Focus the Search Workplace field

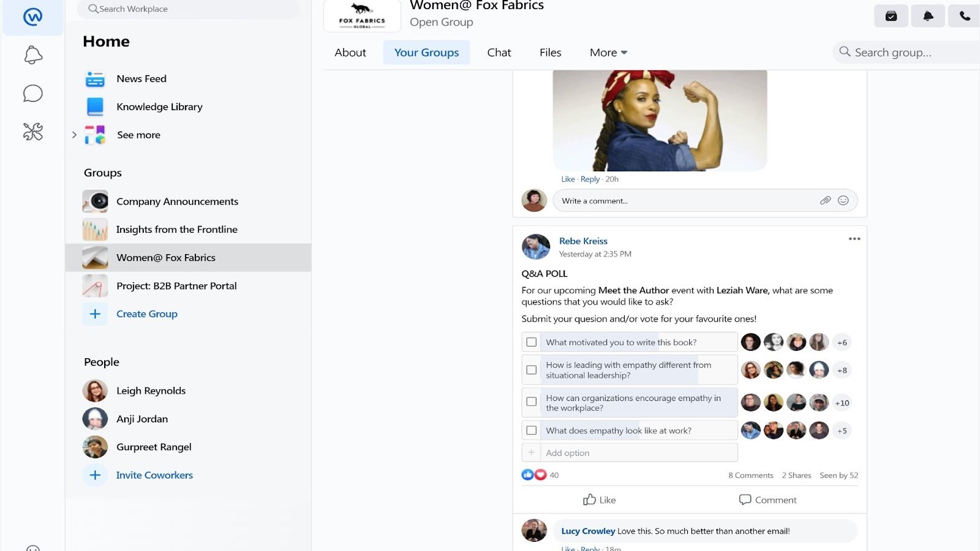(189, 9)
